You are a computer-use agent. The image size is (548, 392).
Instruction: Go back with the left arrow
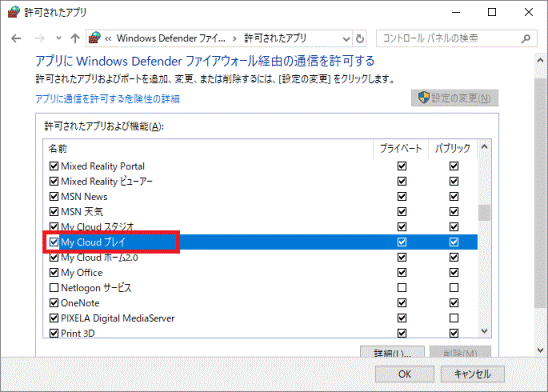(16, 38)
